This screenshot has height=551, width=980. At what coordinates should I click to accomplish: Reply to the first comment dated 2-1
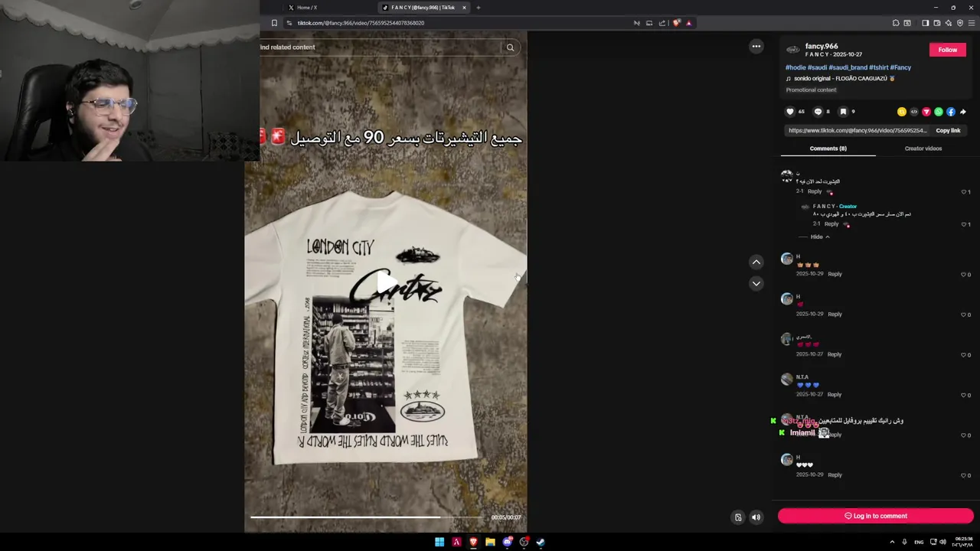click(x=815, y=191)
